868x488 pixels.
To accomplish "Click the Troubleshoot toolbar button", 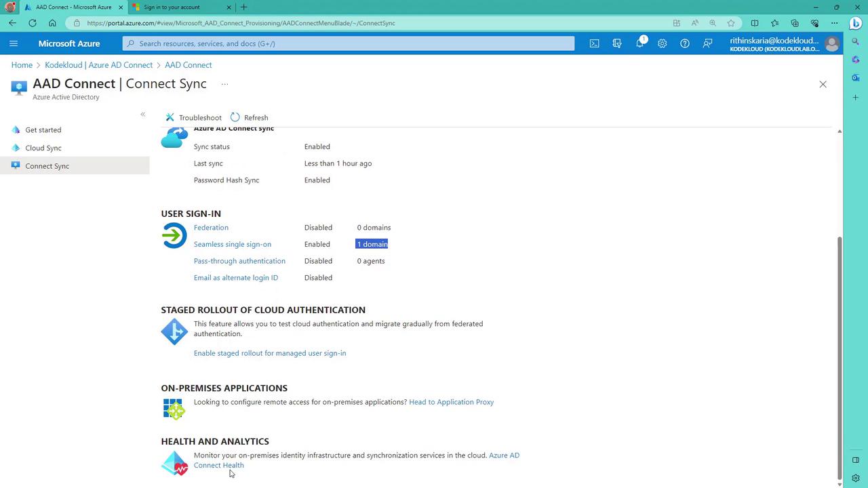I will 194,117.
